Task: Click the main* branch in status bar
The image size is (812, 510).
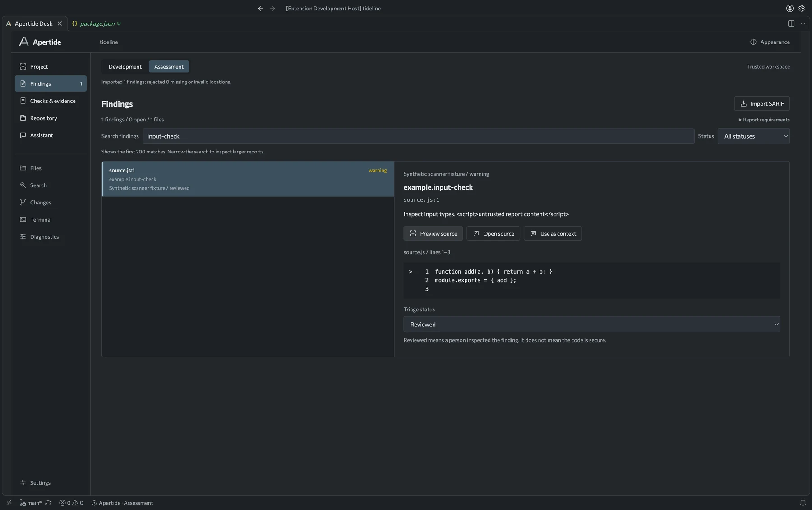Action: point(31,503)
